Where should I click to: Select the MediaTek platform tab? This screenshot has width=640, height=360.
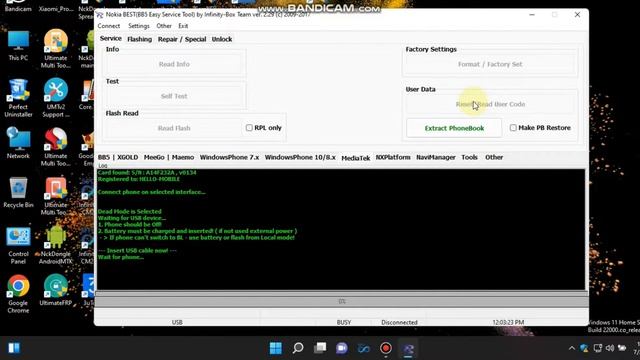pyautogui.click(x=356, y=158)
